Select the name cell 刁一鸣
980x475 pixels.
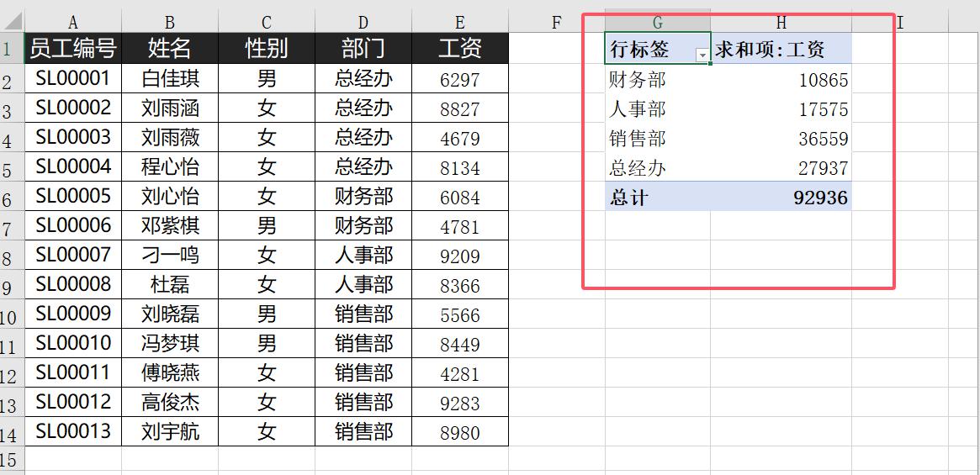pos(169,255)
